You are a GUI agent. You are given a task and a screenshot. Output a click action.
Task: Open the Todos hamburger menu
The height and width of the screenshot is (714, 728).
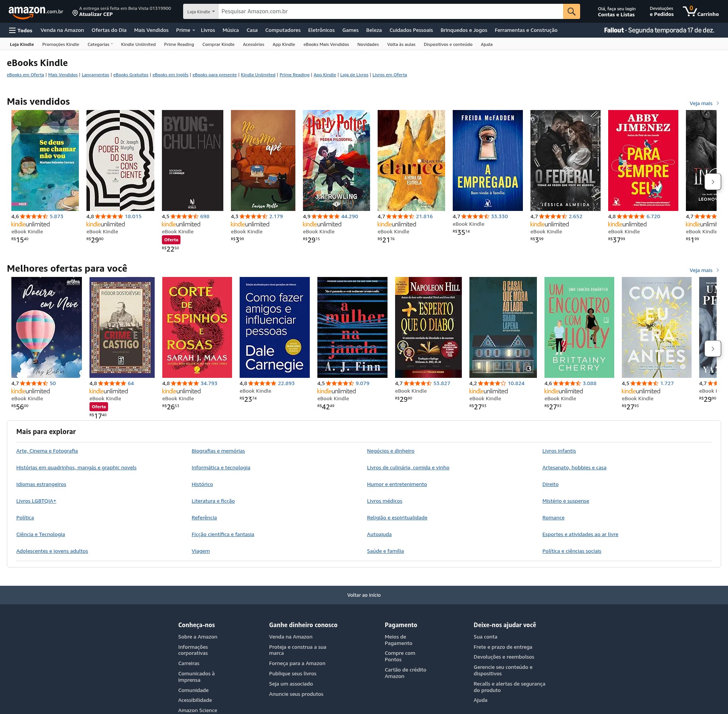pyautogui.click(x=21, y=30)
